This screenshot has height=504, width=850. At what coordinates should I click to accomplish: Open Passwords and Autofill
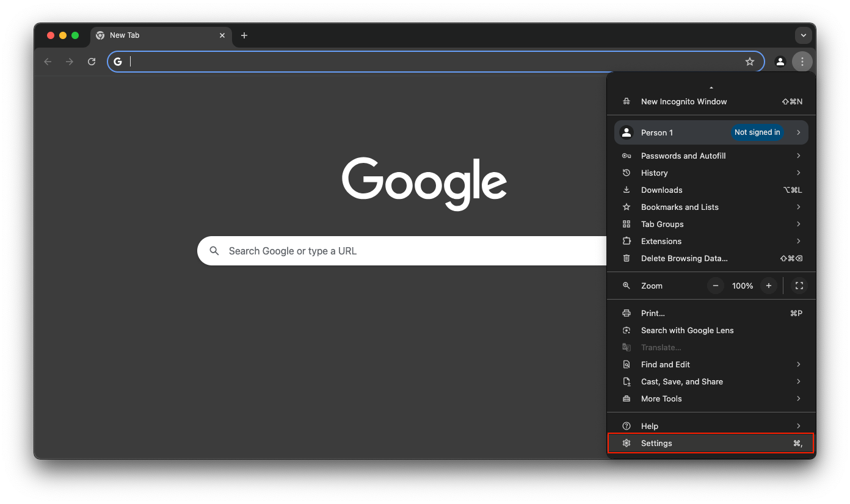pos(683,156)
